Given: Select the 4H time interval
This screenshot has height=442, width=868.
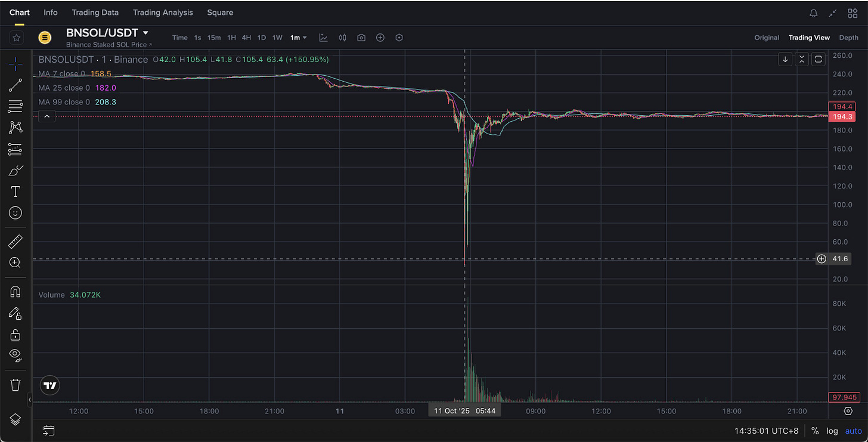Looking at the screenshot, I should (x=246, y=38).
